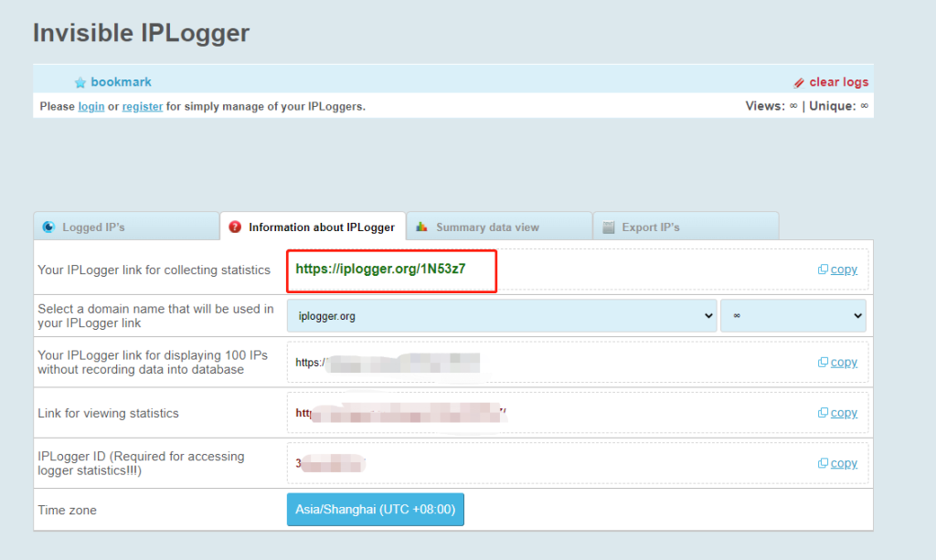936x560 pixels.
Task: Open the Summary data view tab
Action: point(500,227)
